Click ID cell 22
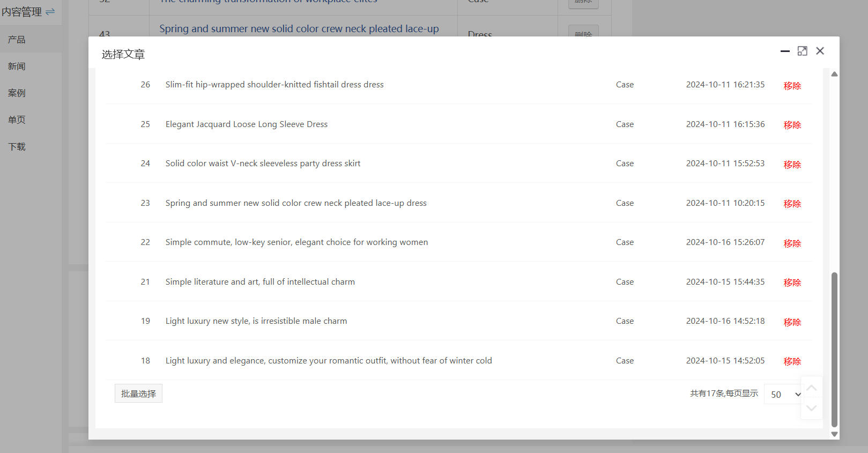The image size is (868, 453). point(145,242)
